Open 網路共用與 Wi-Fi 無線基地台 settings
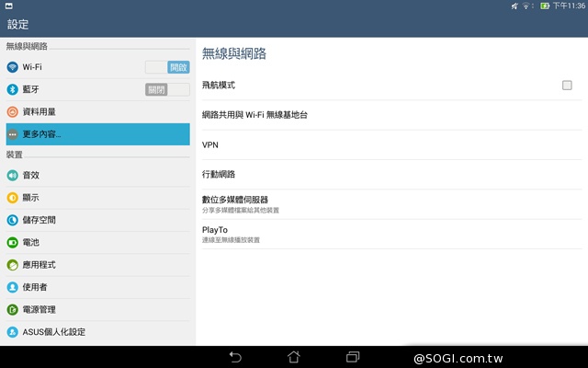 click(x=392, y=115)
